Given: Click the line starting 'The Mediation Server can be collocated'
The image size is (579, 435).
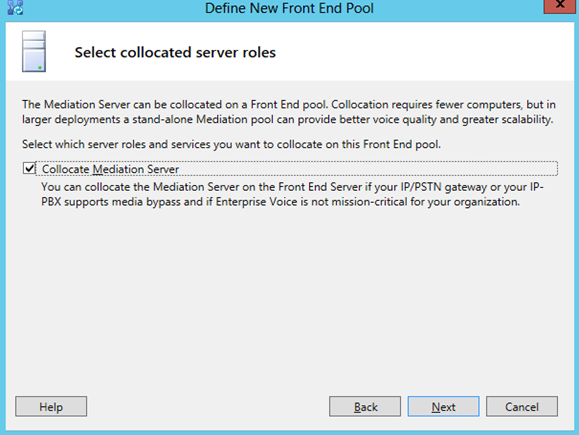Looking at the screenshot, I should pyautogui.click(x=289, y=105).
